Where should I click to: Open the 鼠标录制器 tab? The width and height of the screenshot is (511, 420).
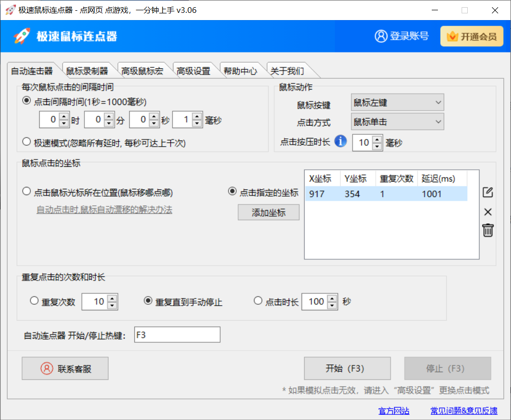click(x=87, y=69)
